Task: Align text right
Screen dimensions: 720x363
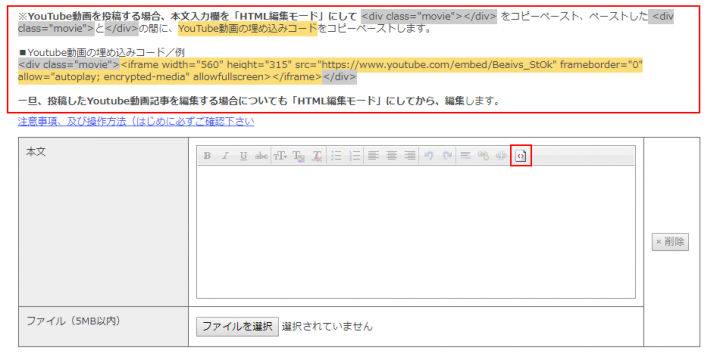Action: pos(410,156)
